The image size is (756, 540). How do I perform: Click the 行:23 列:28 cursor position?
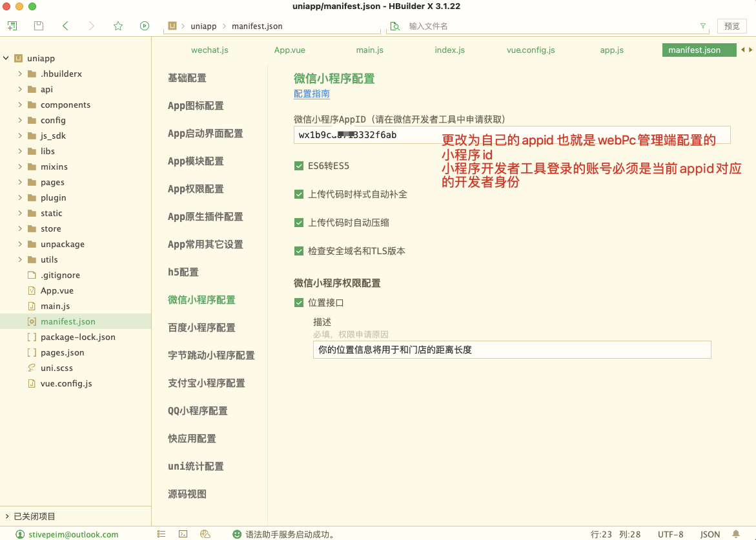coord(616,534)
